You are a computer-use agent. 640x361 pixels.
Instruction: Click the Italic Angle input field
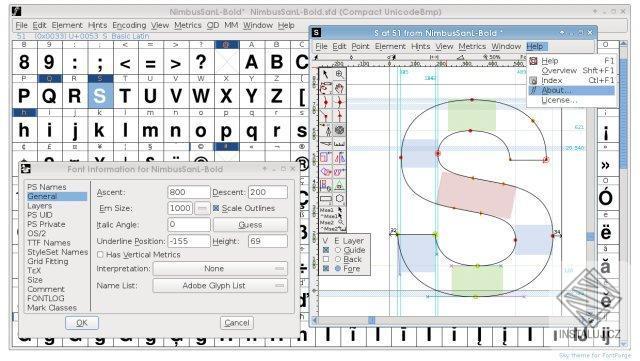(x=189, y=225)
